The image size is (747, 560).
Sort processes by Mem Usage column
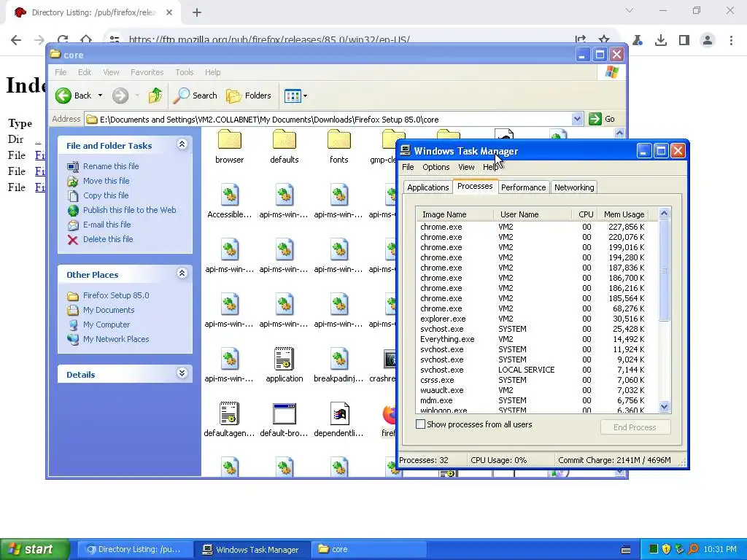click(x=624, y=214)
